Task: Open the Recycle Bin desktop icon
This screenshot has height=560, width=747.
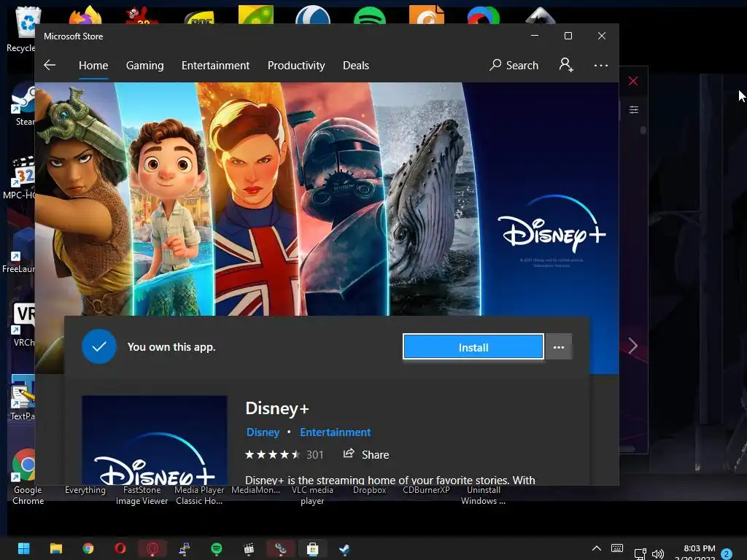Action: [21, 30]
